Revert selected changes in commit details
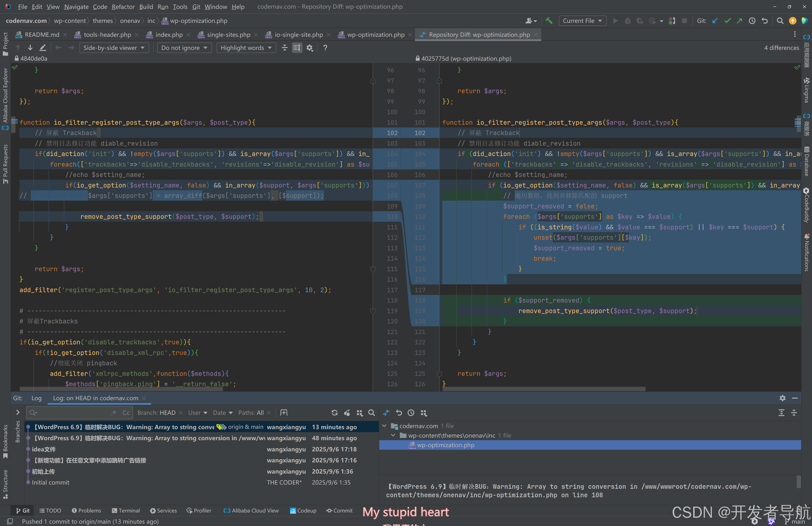This screenshot has width=812, height=526. click(399, 413)
